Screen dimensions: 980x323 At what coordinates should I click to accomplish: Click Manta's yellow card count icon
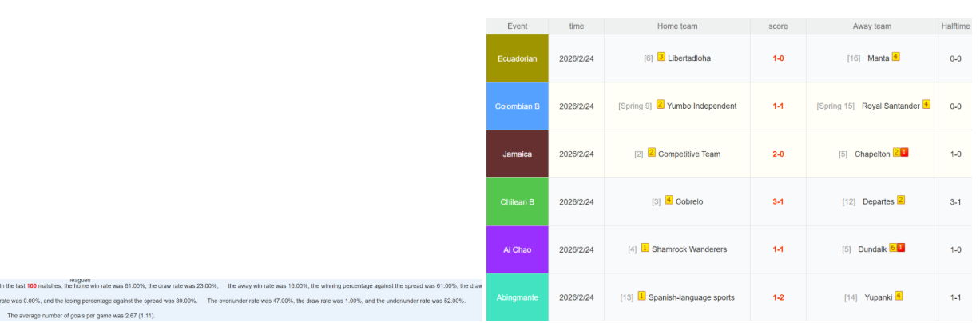(x=896, y=57)
